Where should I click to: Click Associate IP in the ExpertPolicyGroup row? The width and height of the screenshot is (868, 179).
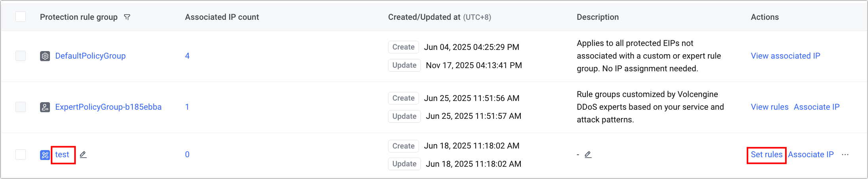pyautogui.click(x=816, y=107)
